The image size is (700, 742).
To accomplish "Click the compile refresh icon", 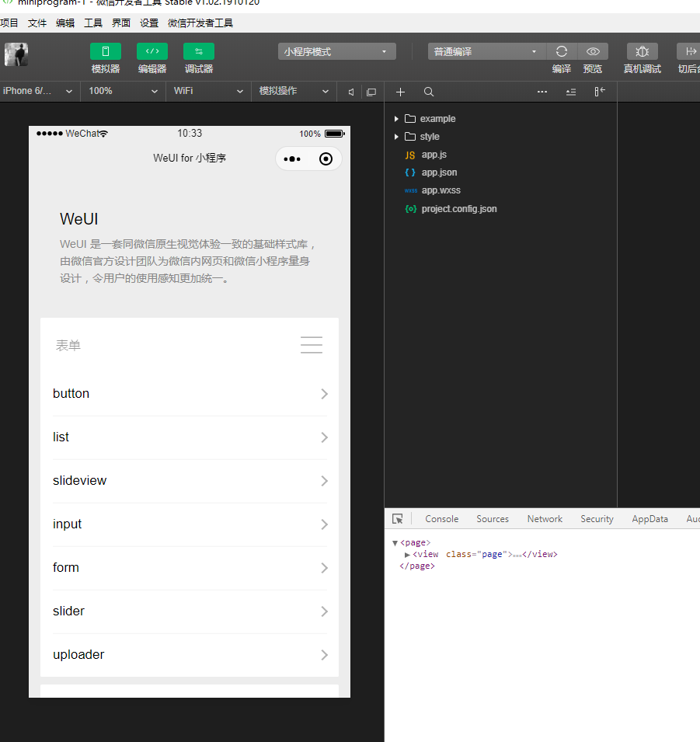I will 562,52.
